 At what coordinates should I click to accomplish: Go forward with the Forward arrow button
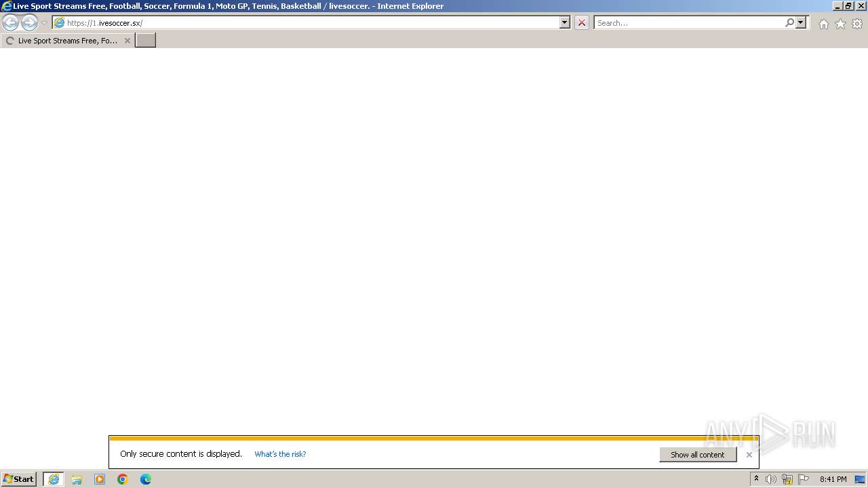tap(29, 23)
